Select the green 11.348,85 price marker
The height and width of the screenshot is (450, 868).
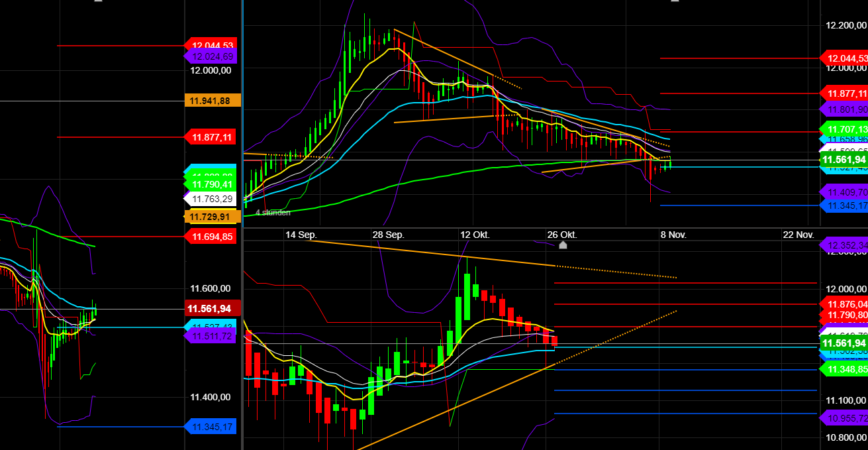pyautogui.click(x=846, y=369)
